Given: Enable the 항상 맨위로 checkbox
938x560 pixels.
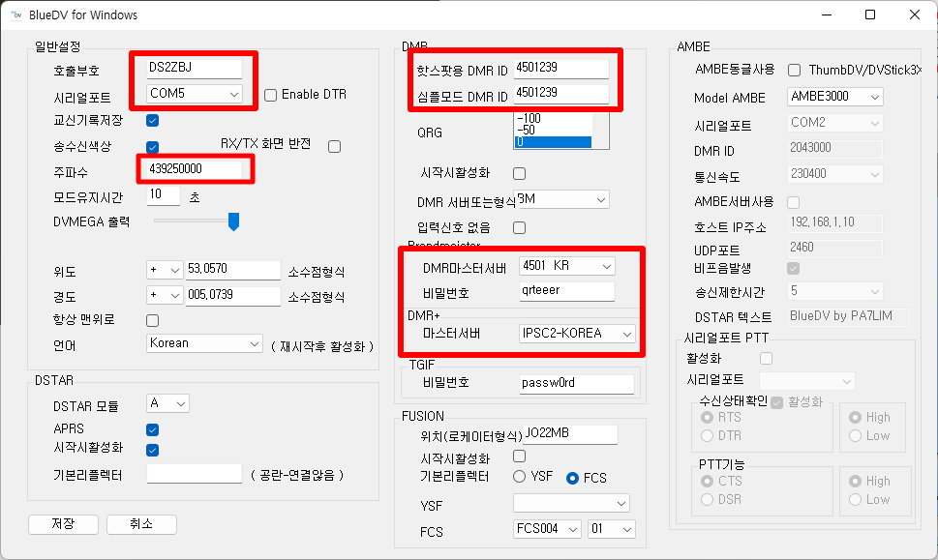Looking at the screenshot, I should [153, 320].
